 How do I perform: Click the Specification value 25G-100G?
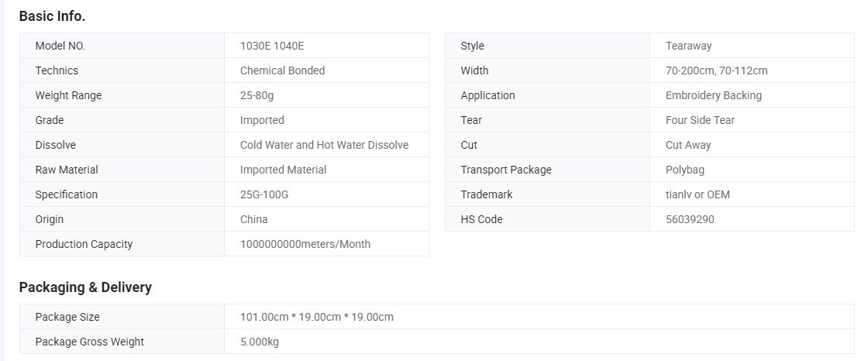pyautogui.click(x=263, y=194)
